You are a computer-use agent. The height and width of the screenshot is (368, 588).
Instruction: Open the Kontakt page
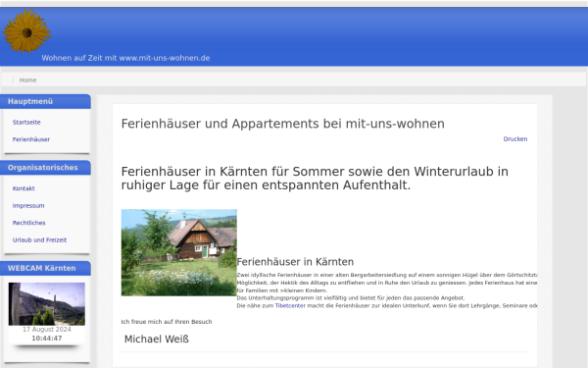click(24, 188)
